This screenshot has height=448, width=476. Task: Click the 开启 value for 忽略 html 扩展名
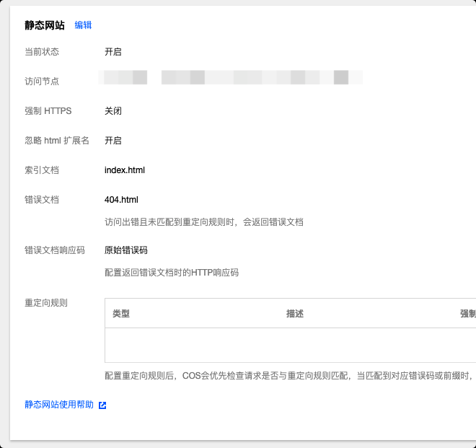pyautogui.click(x=113, y=141)
